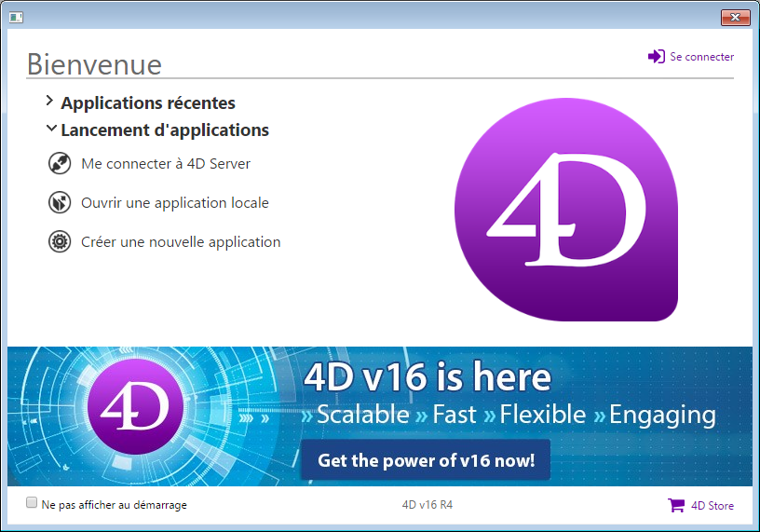Collapse Lancement d'applications using its chevron

tap(50, 130)
